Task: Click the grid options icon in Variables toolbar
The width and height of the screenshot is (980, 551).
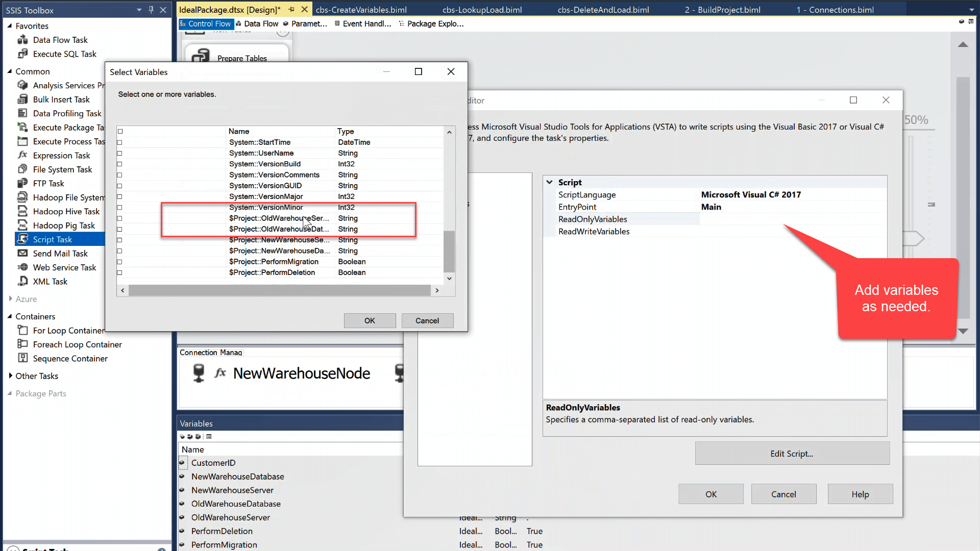Action: pos(209,437)
